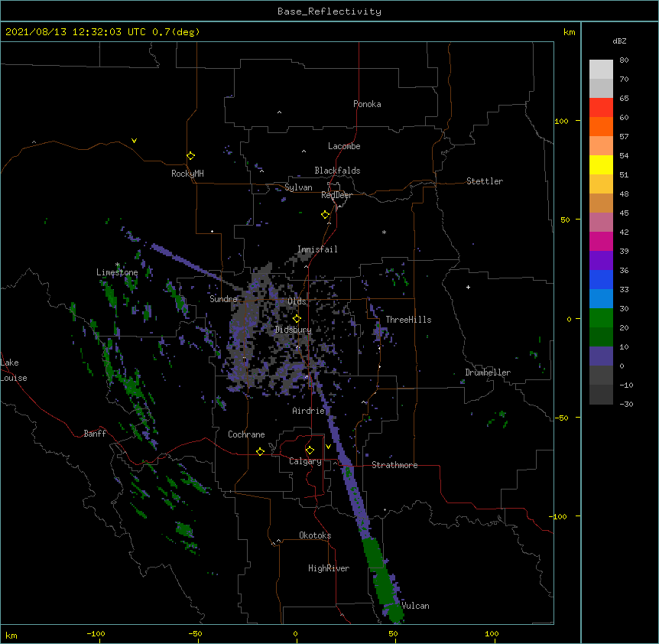The height and width of the screenshot is (644, 659).
Task: Select the yellow 54 dBZ color swatch
Action: tap(601, 164)
